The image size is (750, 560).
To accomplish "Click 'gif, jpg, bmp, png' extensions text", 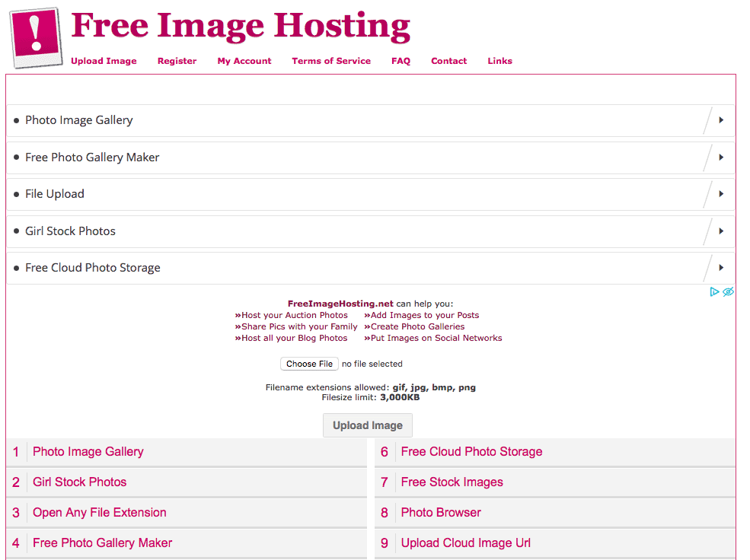I will (434, 387).
